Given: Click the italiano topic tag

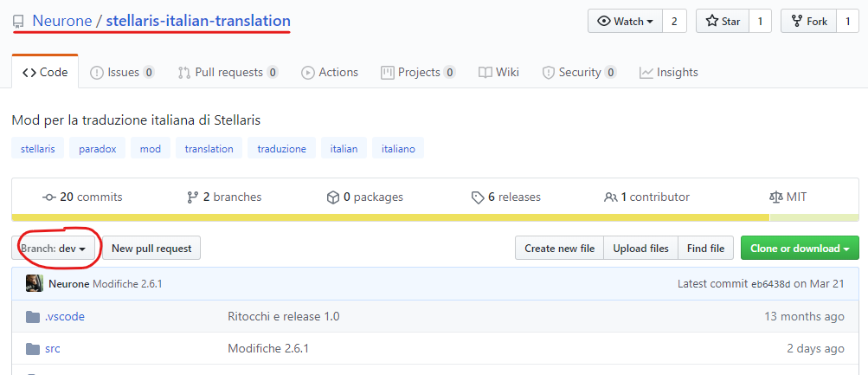Looking at the screenshot, I should [x=398, y=148].
